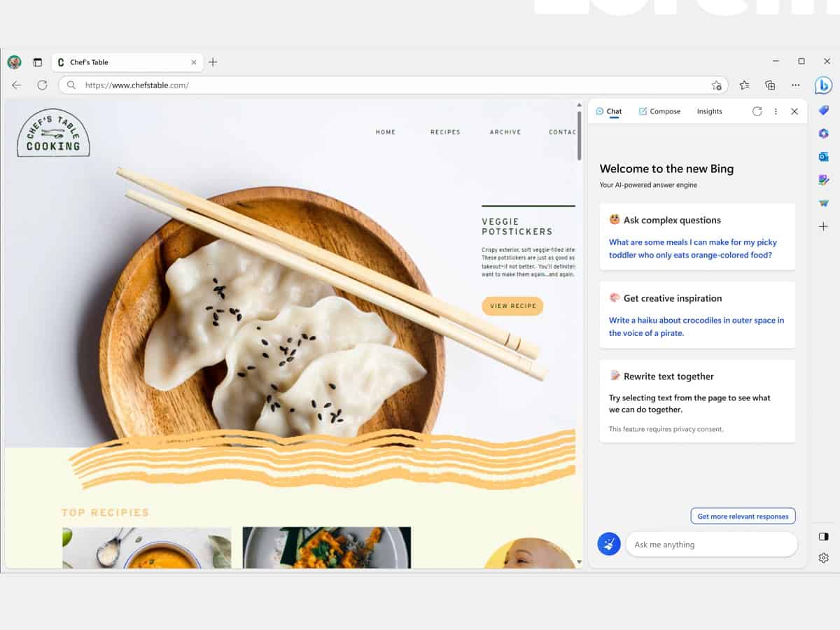
Task: Switch to the Insights tab
Action: [709, 111]
